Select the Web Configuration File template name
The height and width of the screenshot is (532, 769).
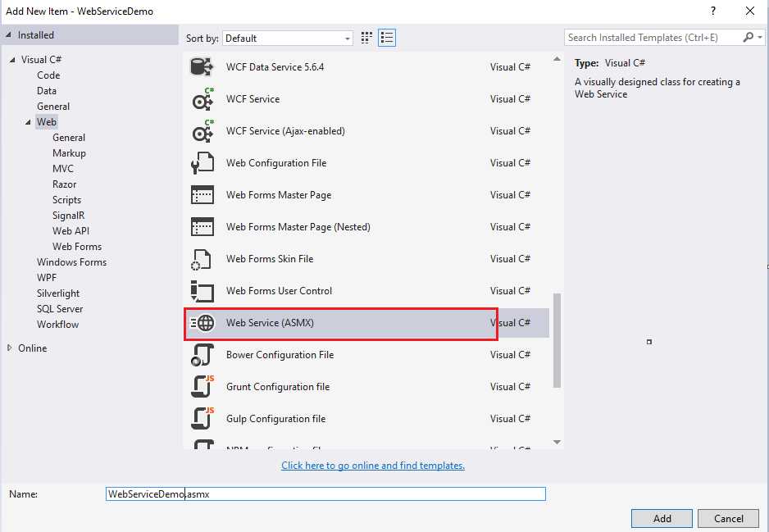pos(276,163)
